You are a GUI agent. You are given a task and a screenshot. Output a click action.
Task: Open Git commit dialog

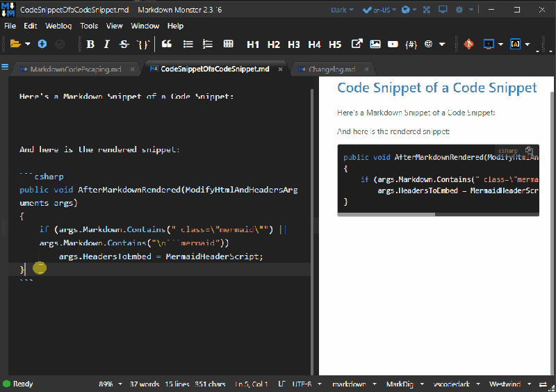468,44
